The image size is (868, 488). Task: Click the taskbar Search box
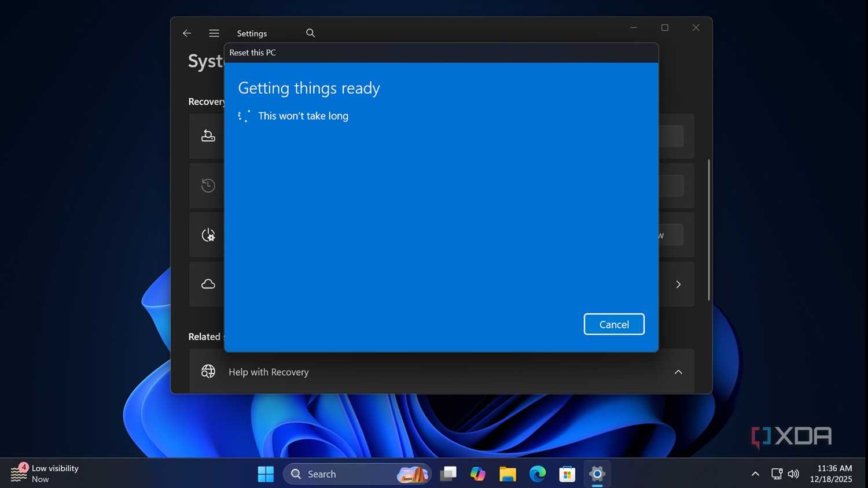click(x=357, y=474)
